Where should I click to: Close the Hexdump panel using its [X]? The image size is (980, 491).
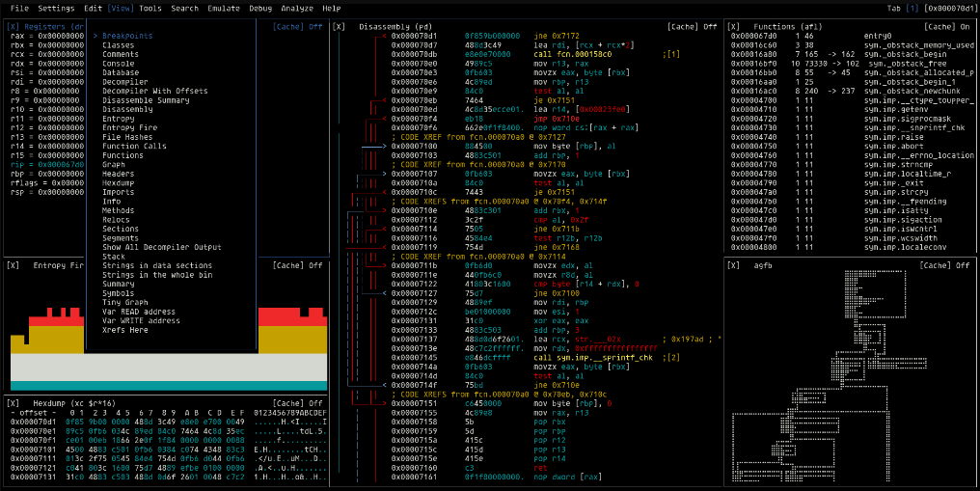(13, 403)
